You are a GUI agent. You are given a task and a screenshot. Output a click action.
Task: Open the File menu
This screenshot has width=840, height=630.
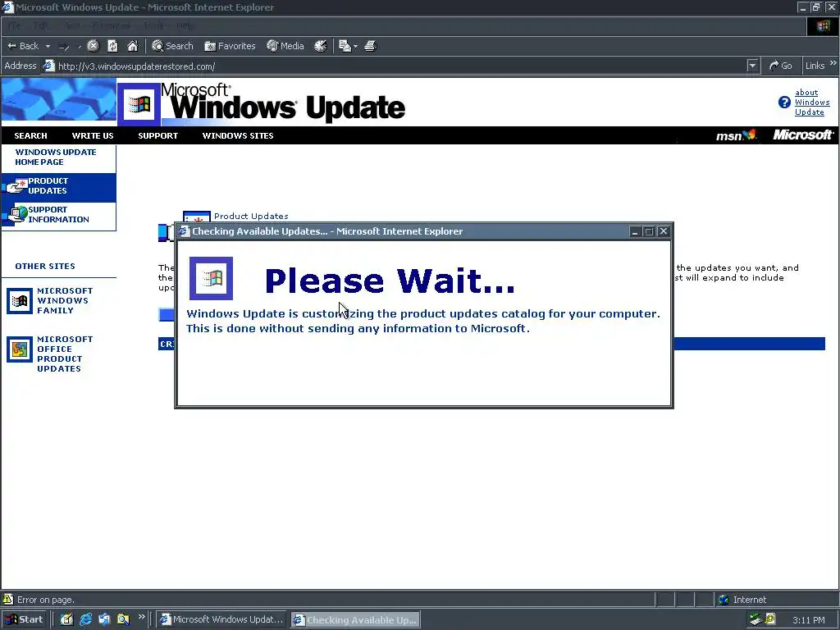(x=14, y=25)
